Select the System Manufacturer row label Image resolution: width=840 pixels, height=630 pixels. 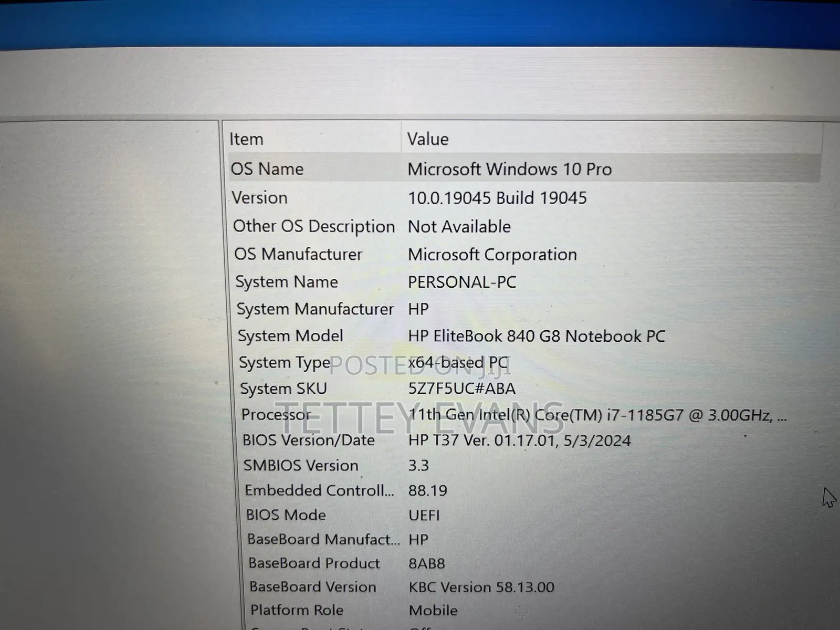[x=315, y=309]
